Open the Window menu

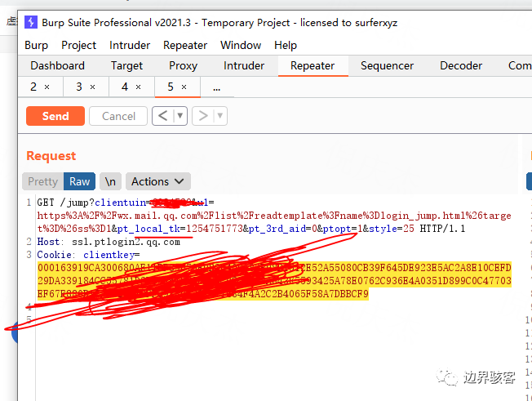click(241, 45)
